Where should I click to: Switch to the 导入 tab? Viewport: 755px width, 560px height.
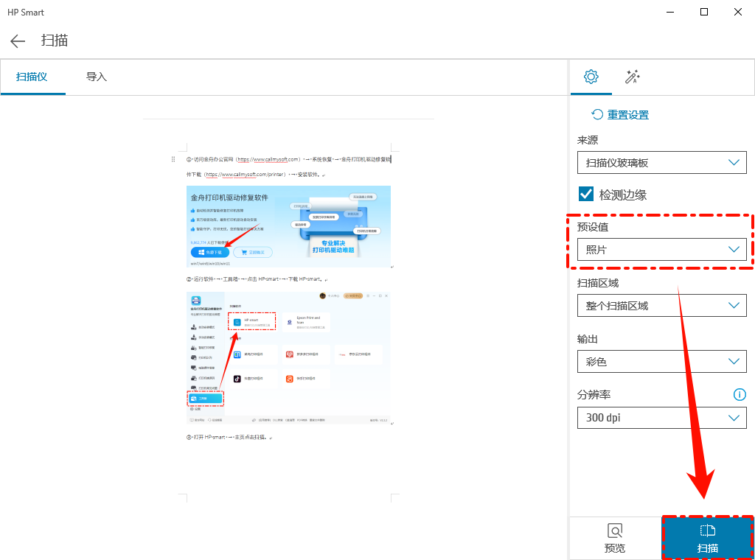97,77
